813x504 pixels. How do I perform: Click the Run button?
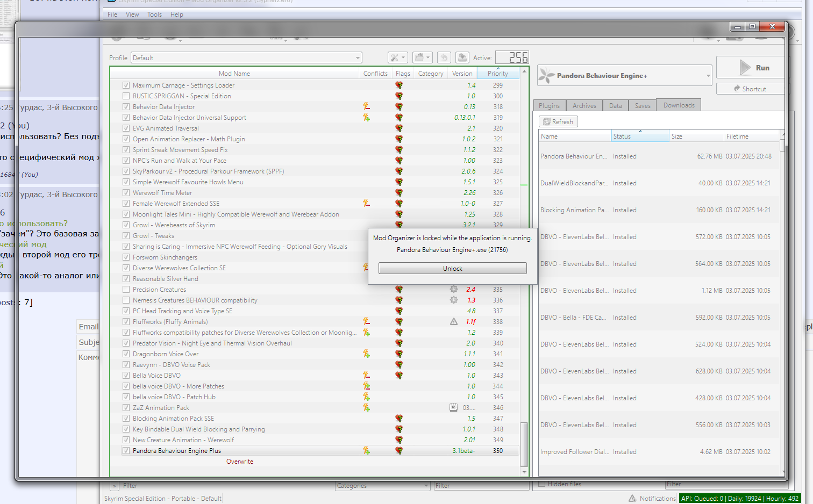pyautogui.click(x=750, y=68)
